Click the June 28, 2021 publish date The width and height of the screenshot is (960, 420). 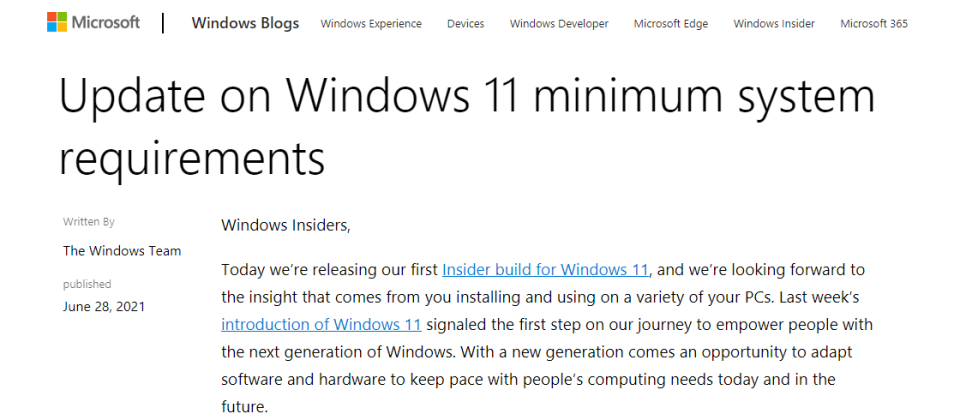[103, 306]
